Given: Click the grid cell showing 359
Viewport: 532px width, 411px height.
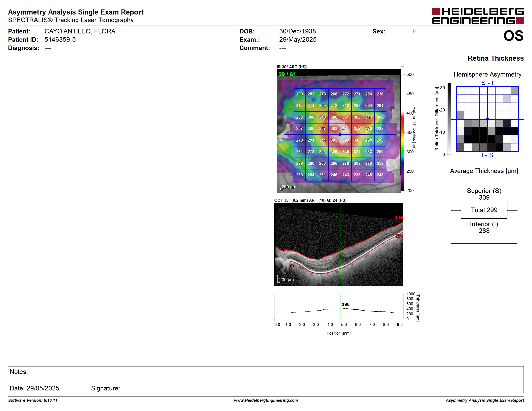Looking at the screenshot, I should tap(357, 129).
